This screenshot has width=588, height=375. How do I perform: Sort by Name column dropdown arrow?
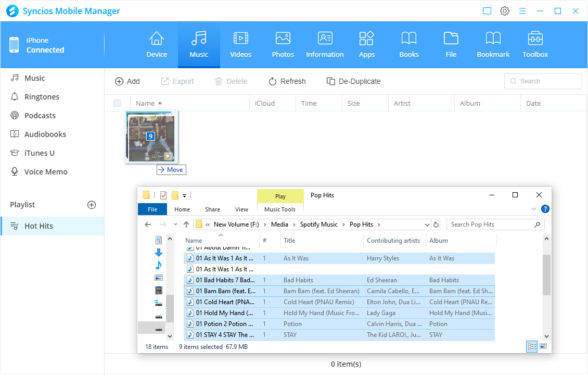[160, 104]
